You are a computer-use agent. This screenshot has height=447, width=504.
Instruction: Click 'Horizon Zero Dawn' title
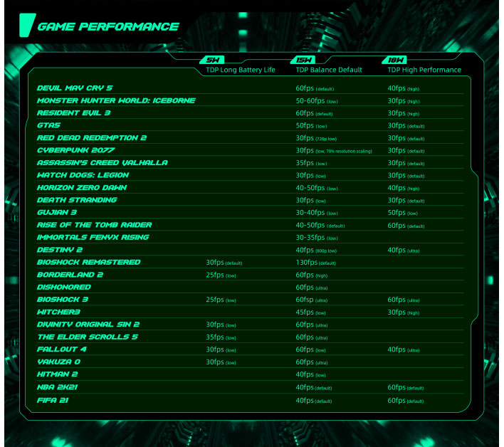click(82, 188)
